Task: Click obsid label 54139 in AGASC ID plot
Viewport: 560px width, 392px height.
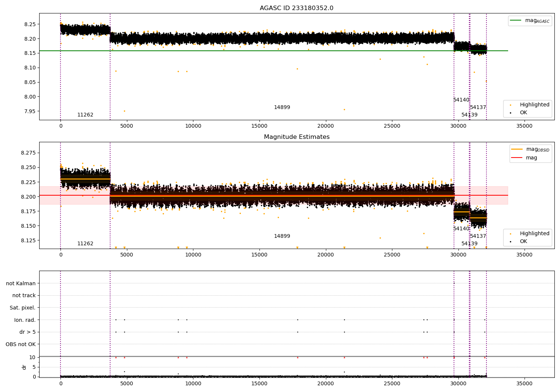Action: click(469, 115)
